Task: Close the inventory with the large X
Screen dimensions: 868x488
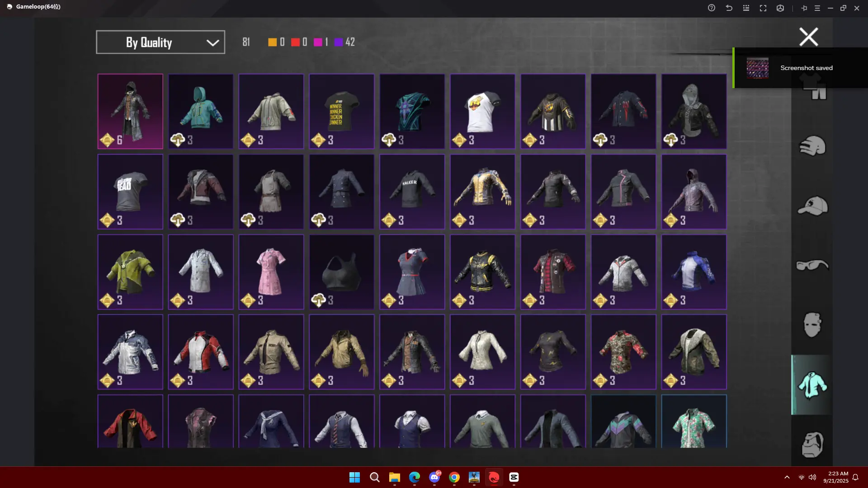Action: click(x=808, y=37)
